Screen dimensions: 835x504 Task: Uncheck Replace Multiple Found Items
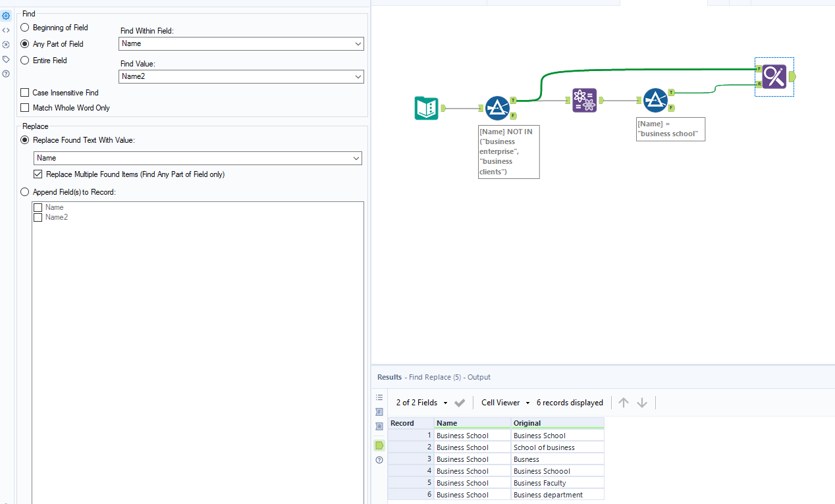[x=38, y=174]
